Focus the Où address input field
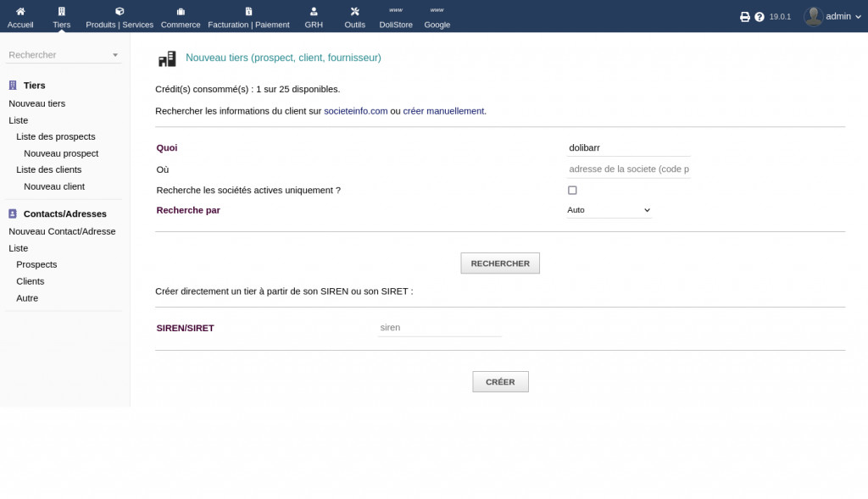This screenshot has height=499, width=868. [628, 169]
